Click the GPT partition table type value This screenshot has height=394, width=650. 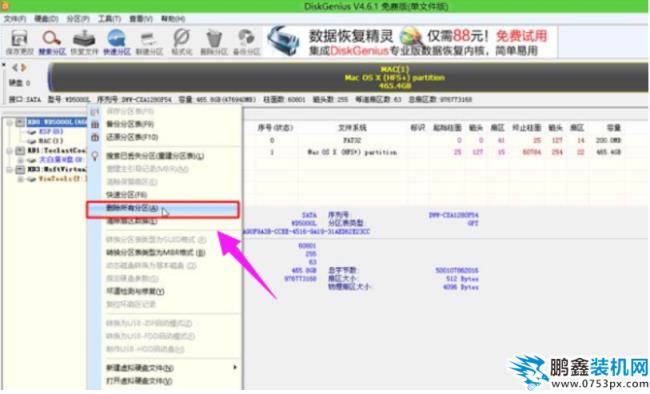pos(473,223)
